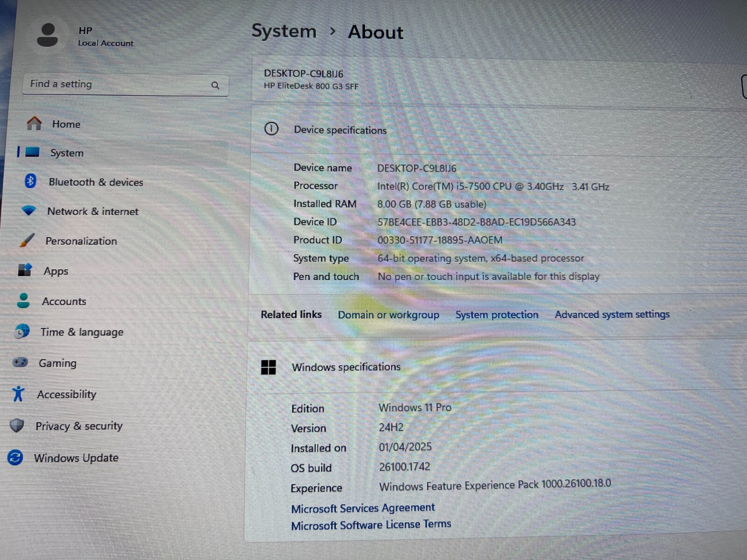Image resolution: width=747 pixels, height=560 pixels.
Task: Open System protection link
Action: coord(497,315)
